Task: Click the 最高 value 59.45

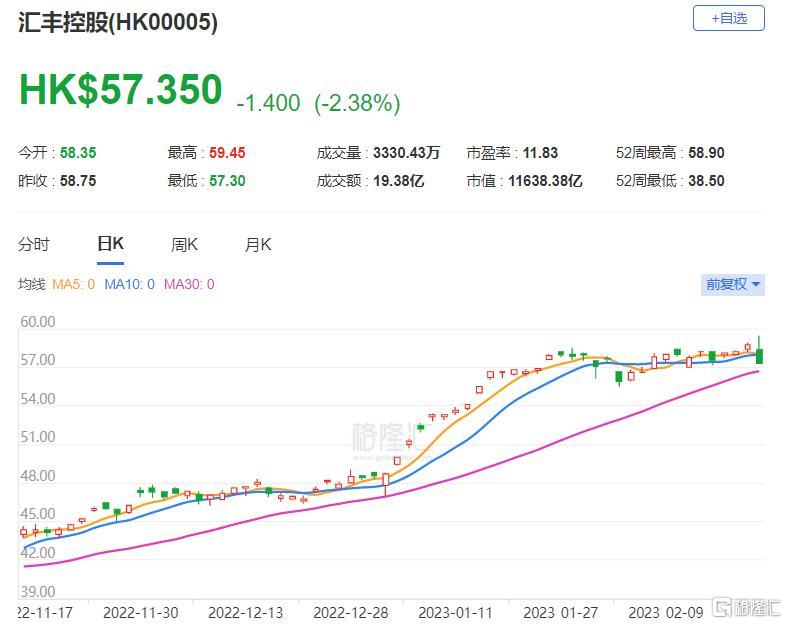Action: coord(227,153)
